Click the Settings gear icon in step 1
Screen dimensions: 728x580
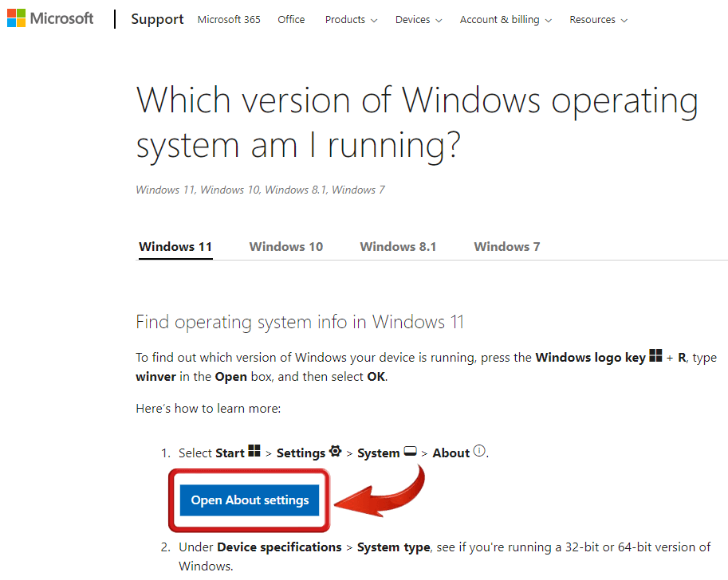pyautogui.click(x=336, y=450)
